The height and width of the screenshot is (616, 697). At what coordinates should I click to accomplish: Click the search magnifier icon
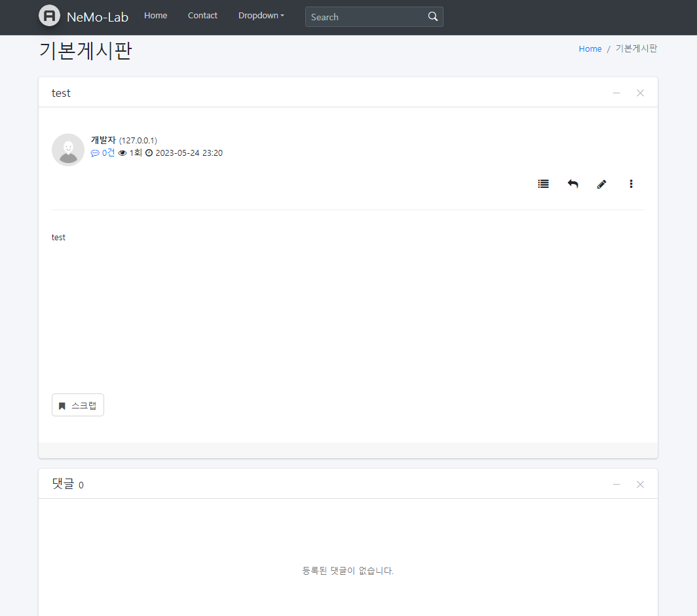(x=432, y=17)
